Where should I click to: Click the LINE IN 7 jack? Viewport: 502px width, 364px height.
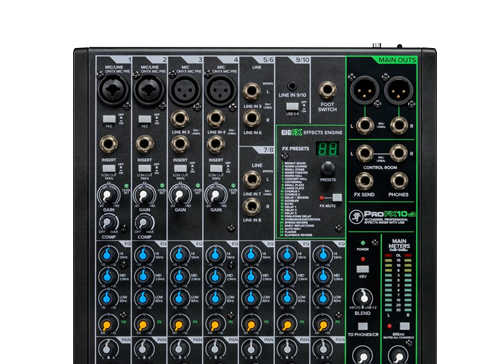pyautogui.click(x=252, y=179)
